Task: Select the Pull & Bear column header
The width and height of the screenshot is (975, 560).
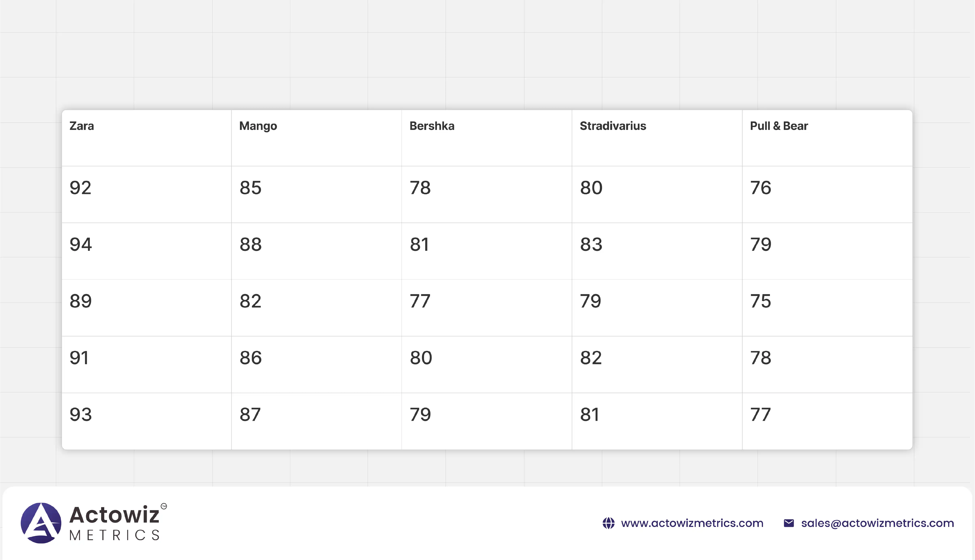Action: point(778,126)
